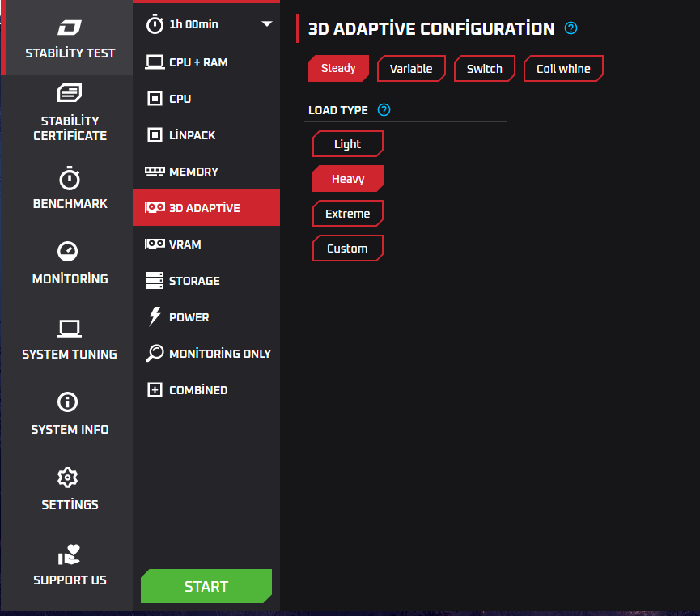Viewport: 700px width, 616px height.
Task: Select the Coil whine test mode
Action: point(563,68)
